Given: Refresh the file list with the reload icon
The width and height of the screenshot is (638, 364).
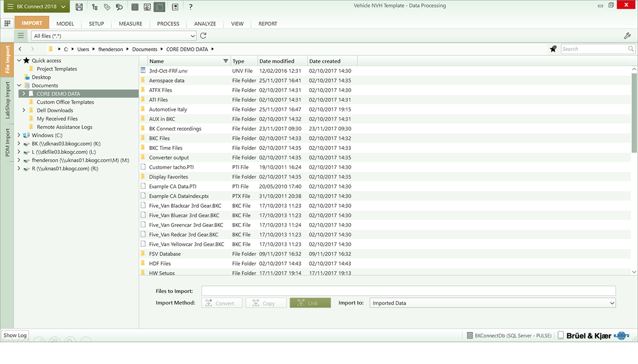Looking at the screenshot, I should coord(203,36).
